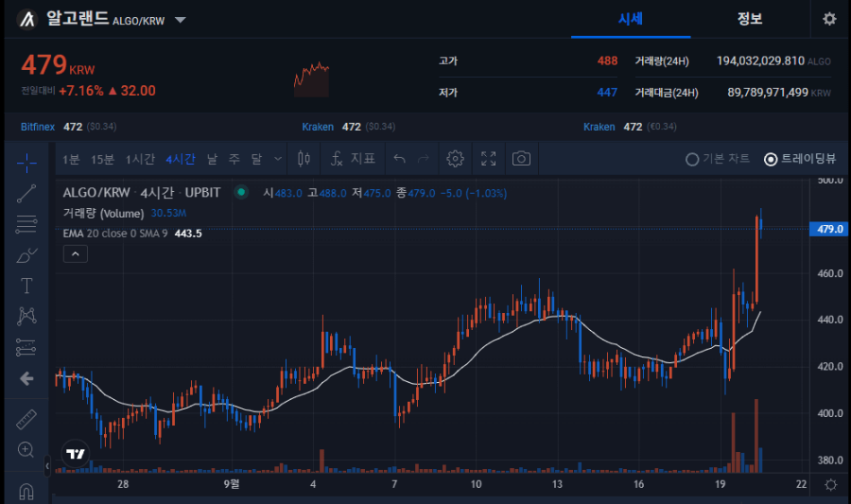Collapse the left drawing toolbar handle

47,466
